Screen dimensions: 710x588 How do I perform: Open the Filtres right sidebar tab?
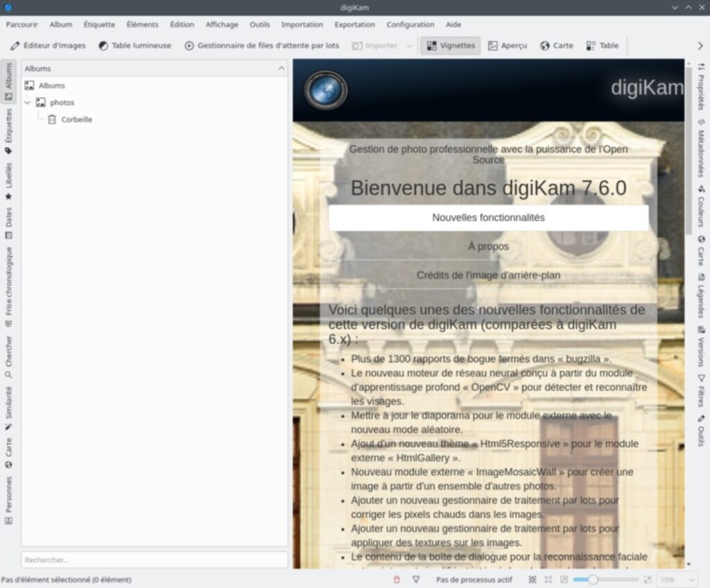point(701,390)
